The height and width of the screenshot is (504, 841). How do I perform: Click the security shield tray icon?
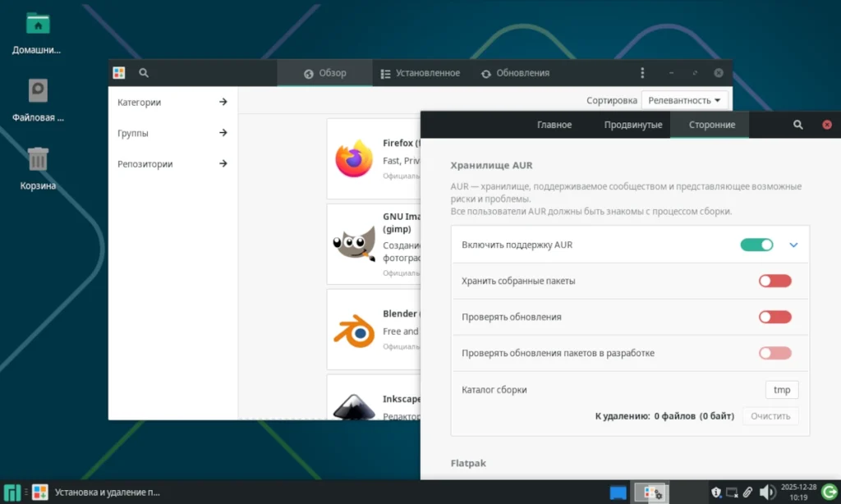716,493
